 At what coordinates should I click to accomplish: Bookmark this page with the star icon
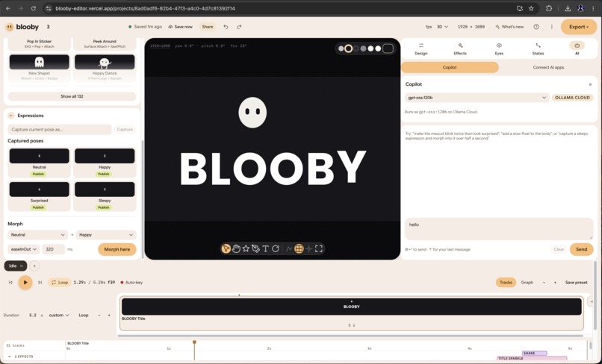click(x=531, y=8)
